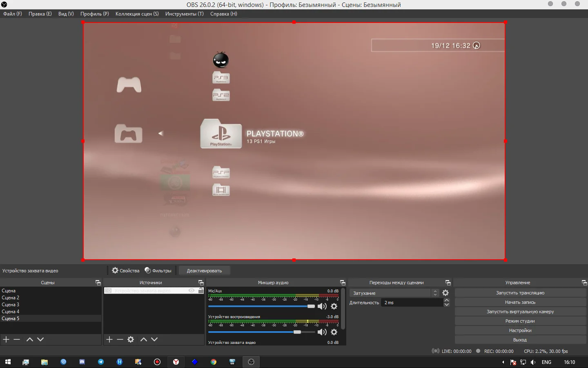The image size is (588, 368).
Task: Increase the Длительность duration value
Action: pyautogui.click(x=447, y=300)
